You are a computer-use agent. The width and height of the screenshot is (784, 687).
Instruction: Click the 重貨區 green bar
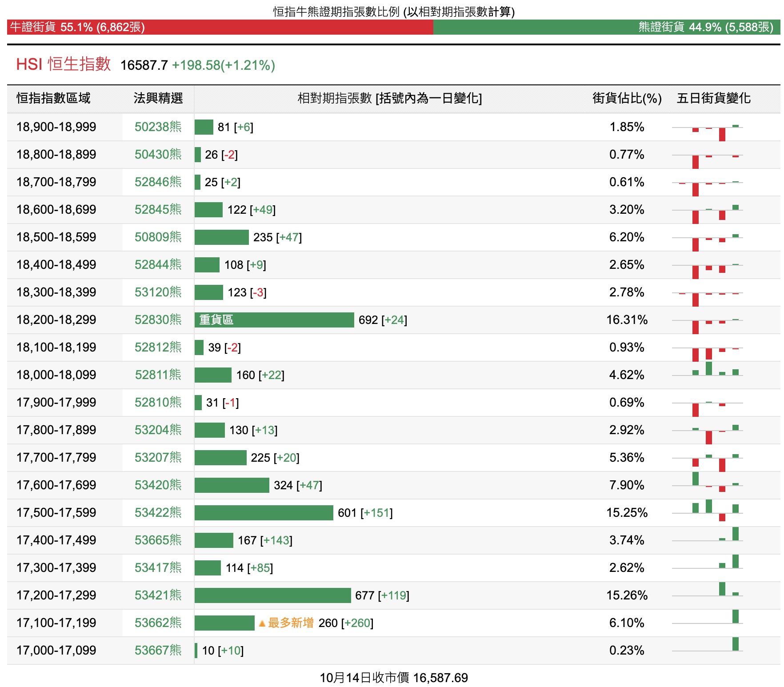[274, 320]
